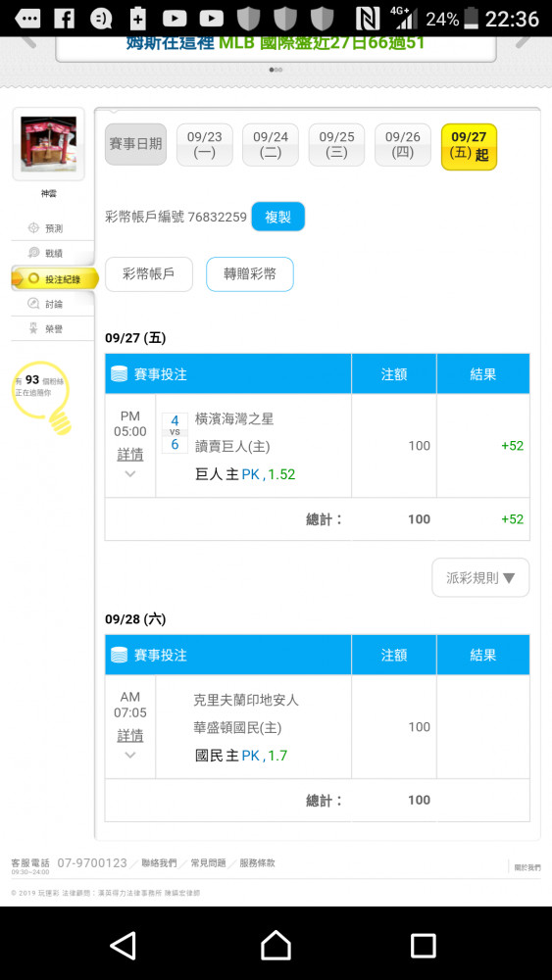Click the 轉贈彩幣 button

pyautogui.click(x=250, y=274)
